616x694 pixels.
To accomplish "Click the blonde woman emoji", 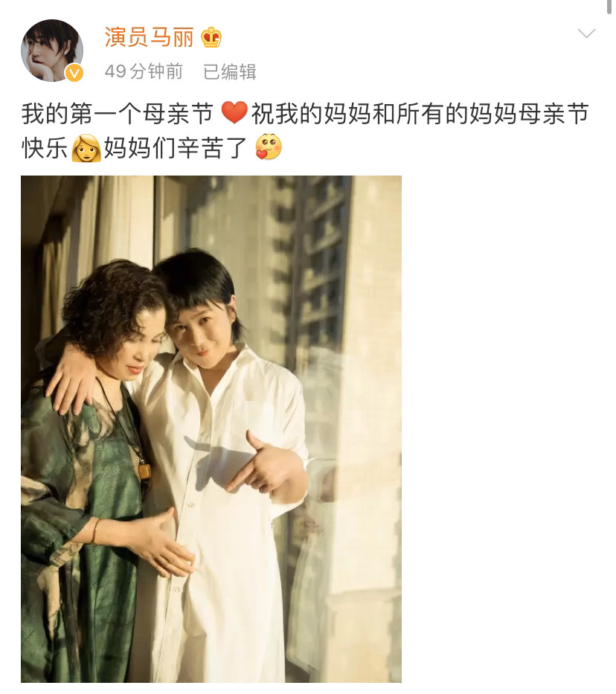I will tap(87, 148).
